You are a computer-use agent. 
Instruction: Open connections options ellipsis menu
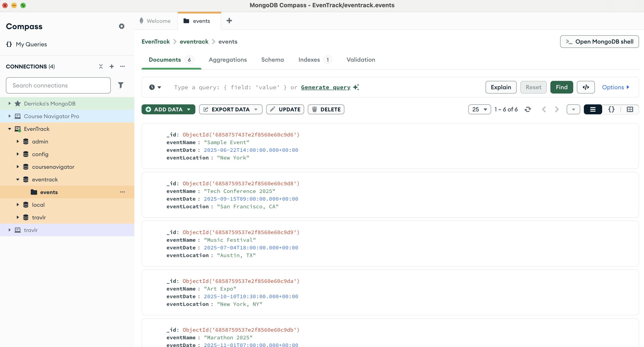tap(122, 66)
